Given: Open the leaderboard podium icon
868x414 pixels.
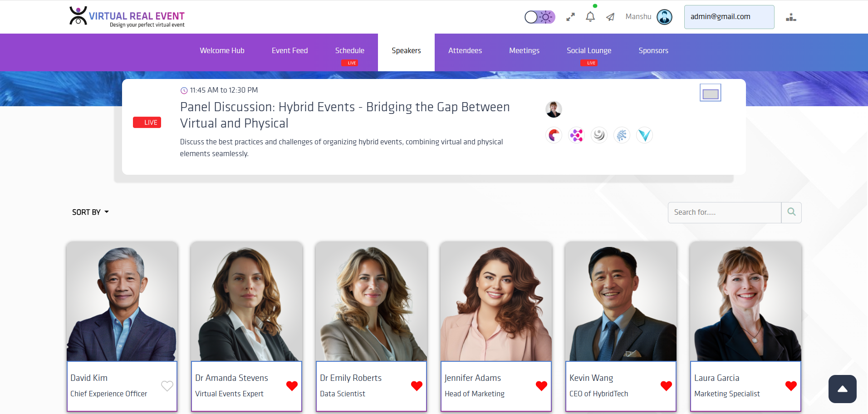Looking at the screenshot, I should click(x=791, y=17).
